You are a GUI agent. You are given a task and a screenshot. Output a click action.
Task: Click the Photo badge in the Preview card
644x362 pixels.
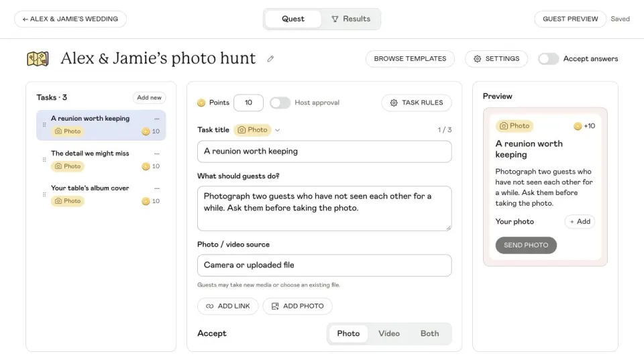515,126
